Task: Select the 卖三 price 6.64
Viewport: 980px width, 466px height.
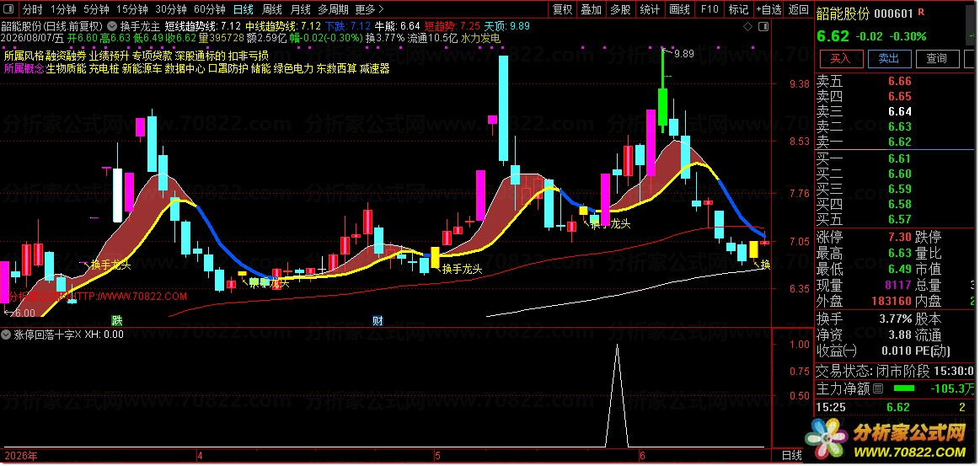Action: pos(899,112)
